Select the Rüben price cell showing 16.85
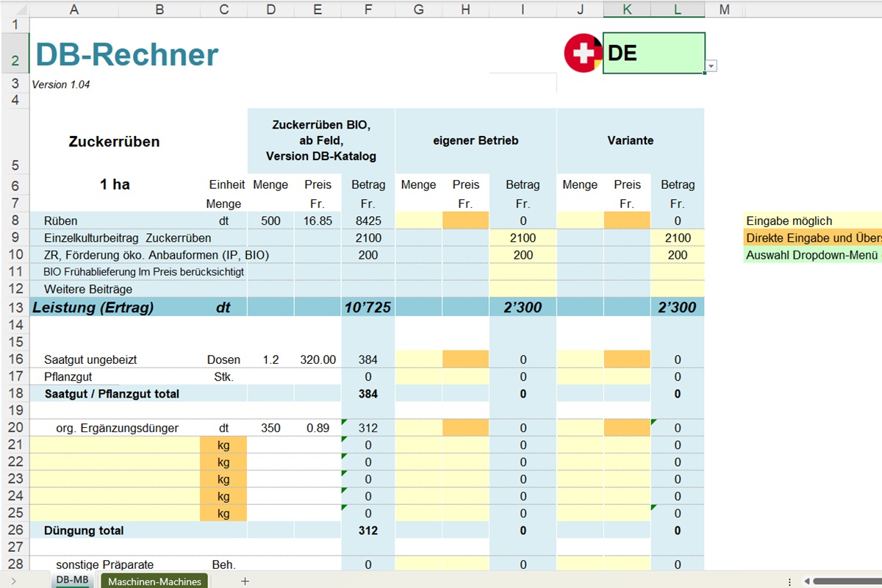882x588 pixels. (318, 220)
